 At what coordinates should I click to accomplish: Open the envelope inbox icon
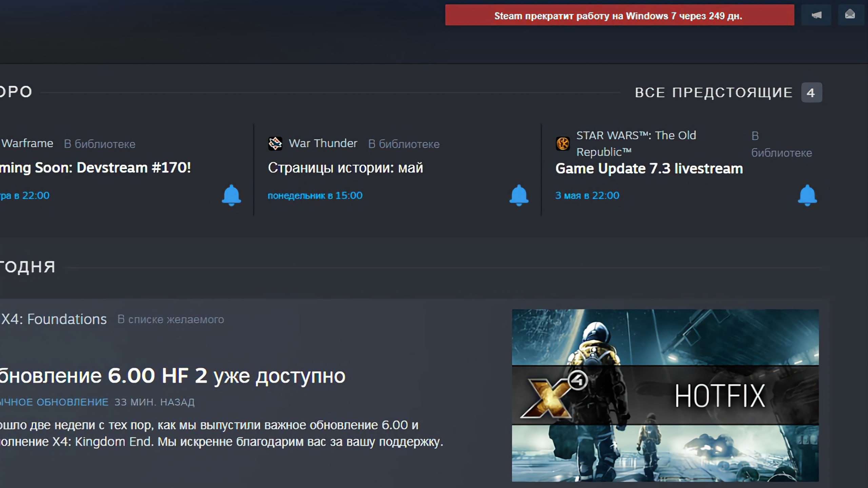(850, 15)
